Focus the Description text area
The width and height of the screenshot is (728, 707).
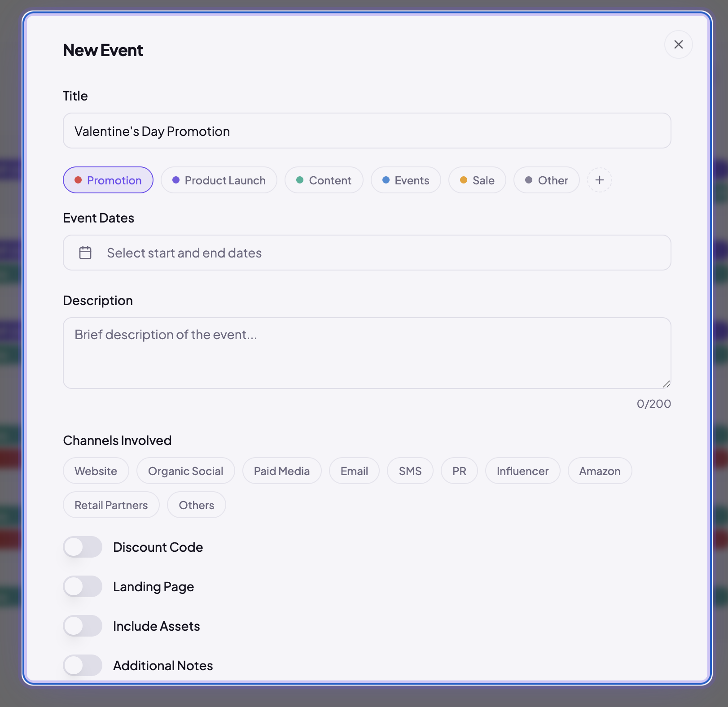coord(367,353)
